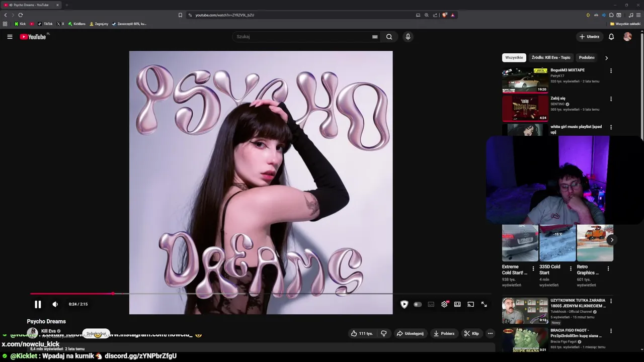Mute the player volume
The image size is (644, 362).
point(55,304)
